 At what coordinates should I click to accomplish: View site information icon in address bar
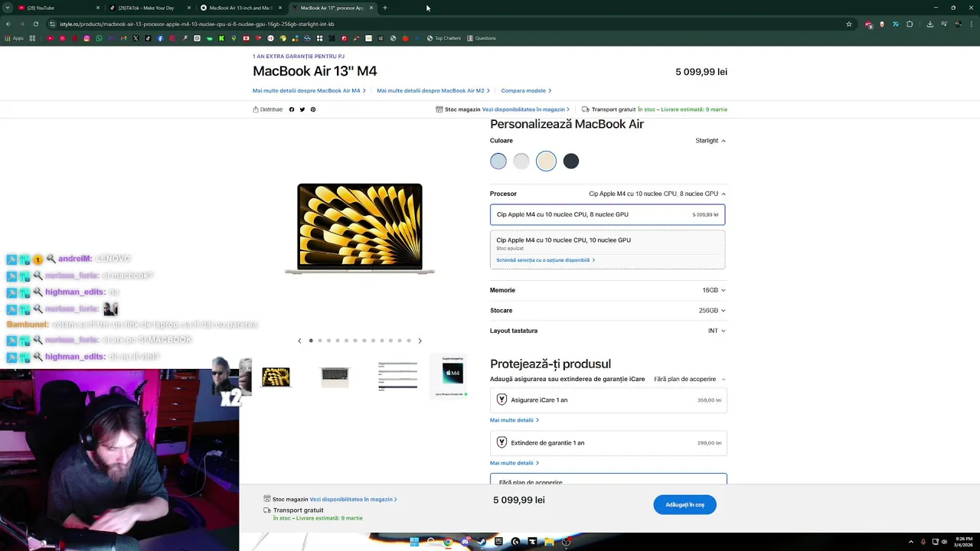(x=52, y=24)
